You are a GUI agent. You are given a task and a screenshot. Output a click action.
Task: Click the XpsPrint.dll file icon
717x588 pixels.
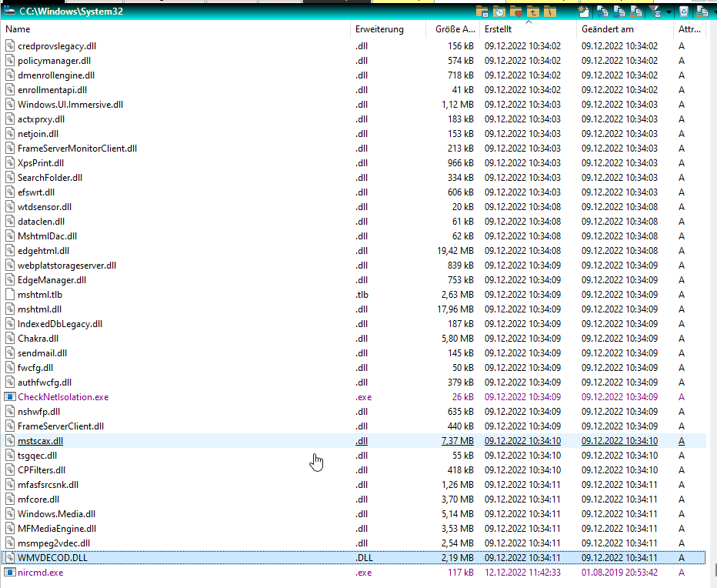[x=9, y=163]
